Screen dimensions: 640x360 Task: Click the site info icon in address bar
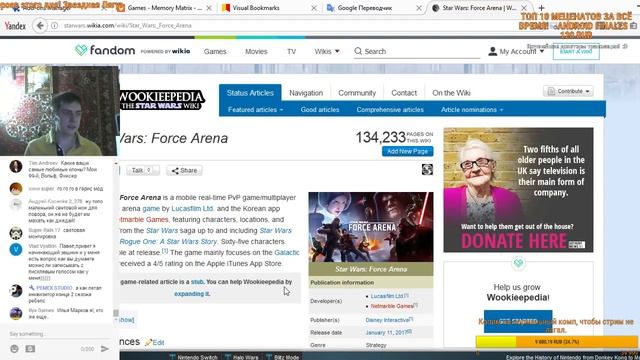54,25
